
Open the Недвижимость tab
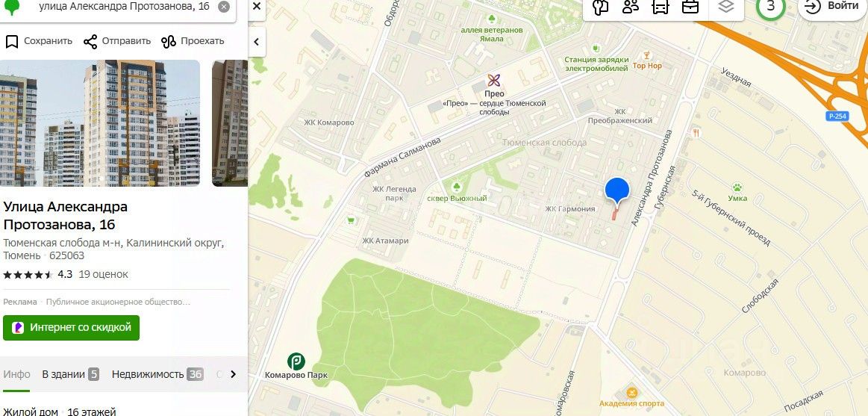(157, 374)
